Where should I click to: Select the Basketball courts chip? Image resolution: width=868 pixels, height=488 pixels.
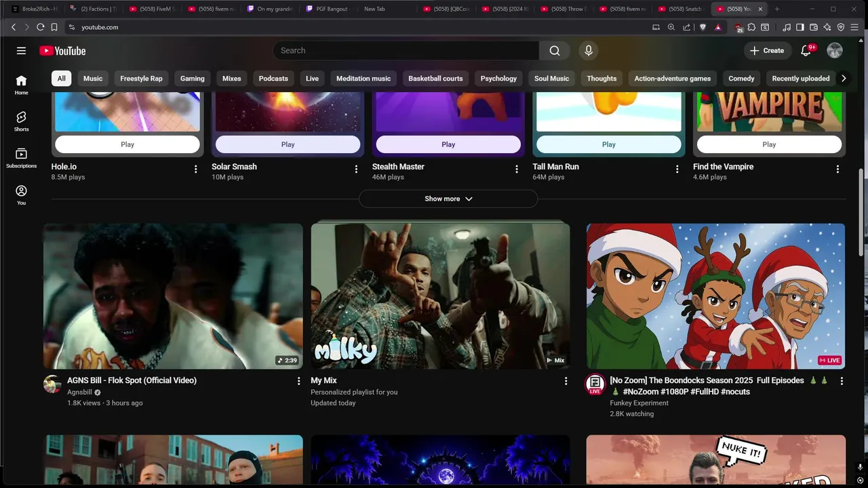pos(435,79)
